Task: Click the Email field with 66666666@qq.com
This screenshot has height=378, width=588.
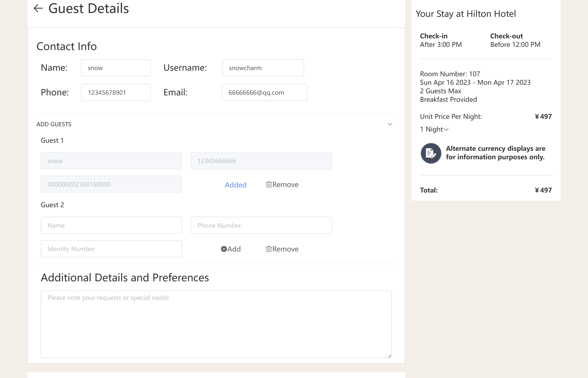Action: point(264,92)
